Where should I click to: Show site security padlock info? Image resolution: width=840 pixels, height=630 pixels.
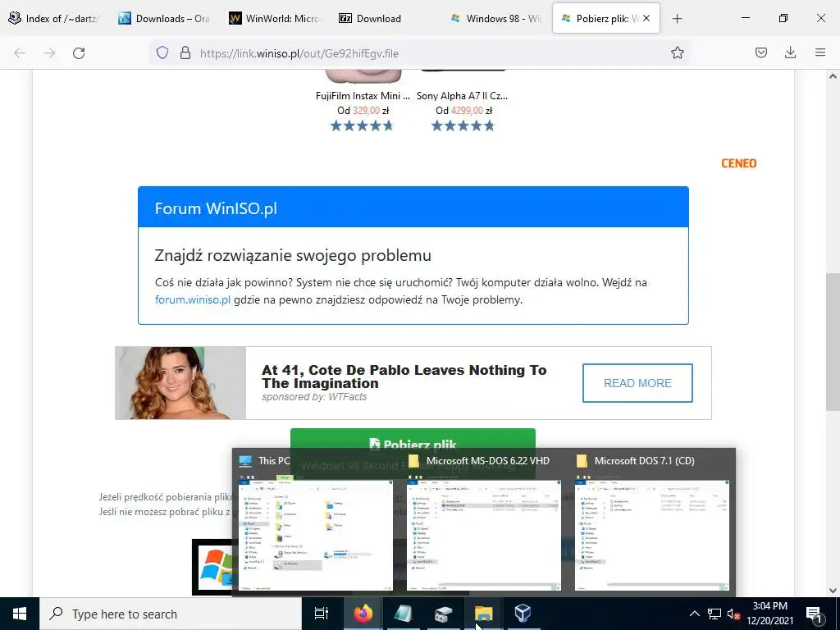point(185,52)
